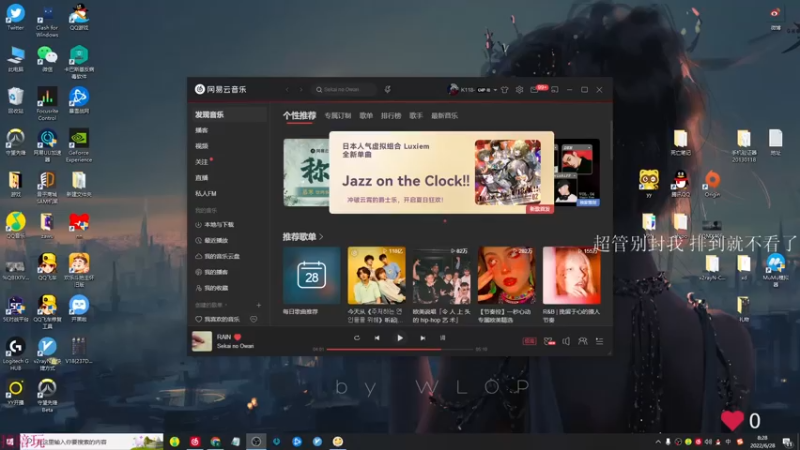Open the listen-to-identify microphone icon
Image resolution: width=800 pixels, height=450 pixels.
pyautogui.click(x=388, y=90)
